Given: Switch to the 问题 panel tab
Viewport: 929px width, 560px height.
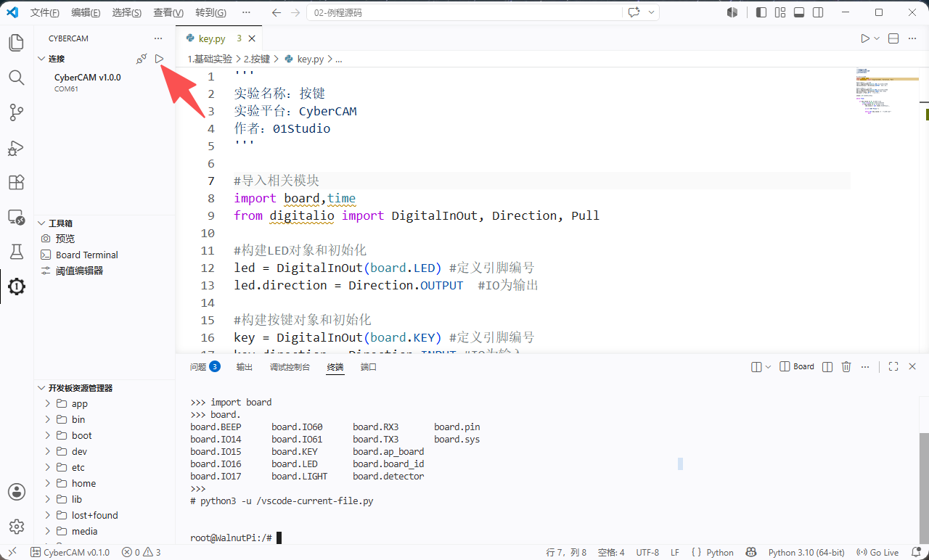Looking at the screenshot, I should 205,367.
